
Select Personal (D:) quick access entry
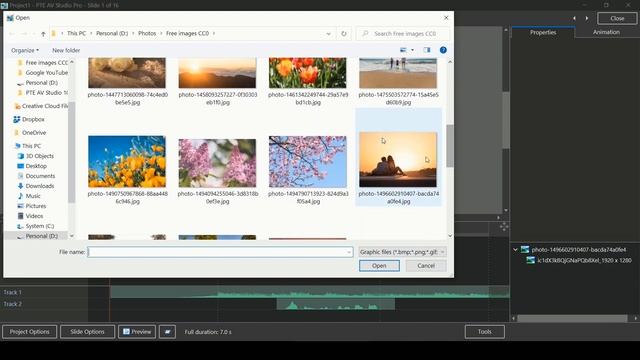coord(38,83)
